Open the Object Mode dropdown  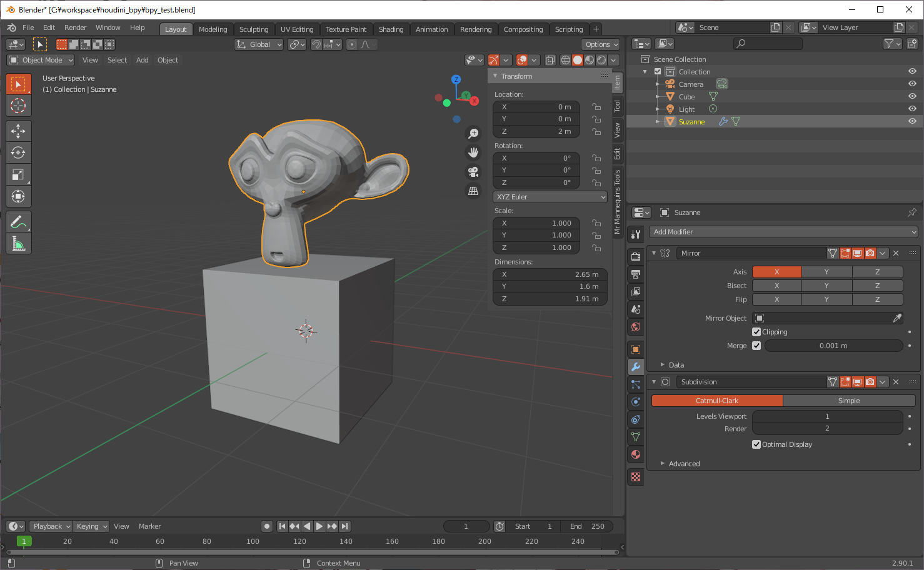[x=41, y=60]
